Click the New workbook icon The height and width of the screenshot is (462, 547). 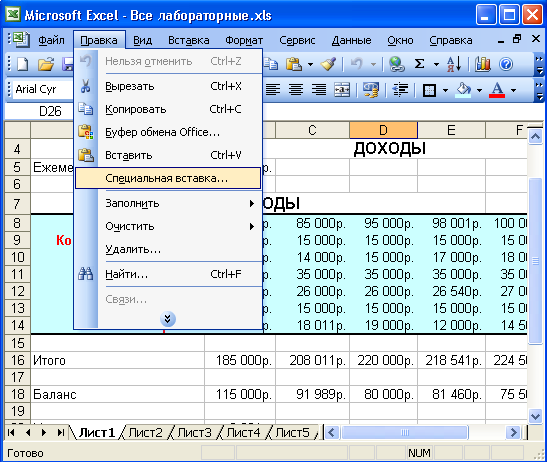(23, 64)
